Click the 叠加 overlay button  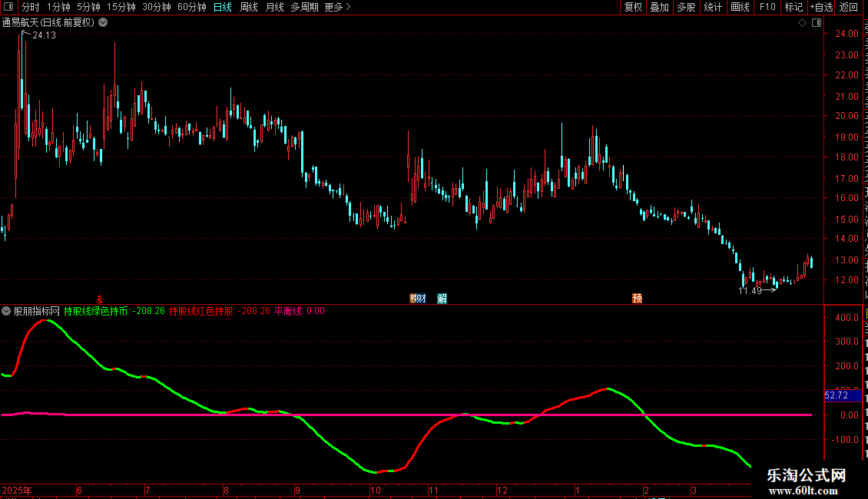coord(659,7)
